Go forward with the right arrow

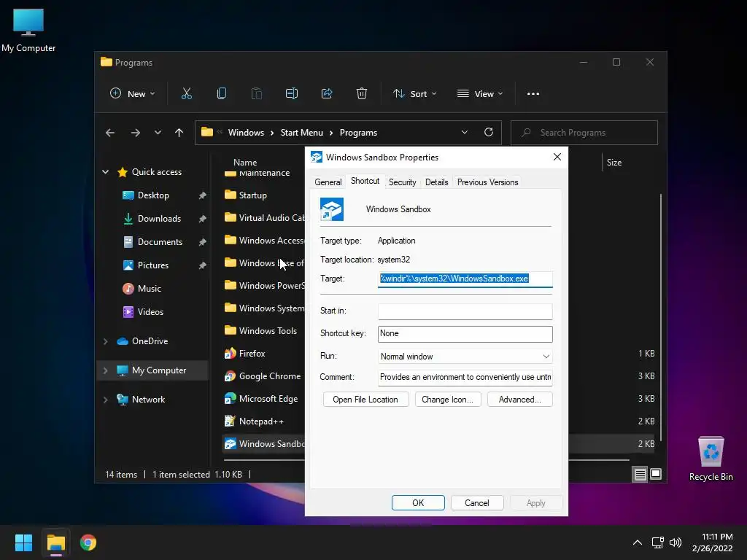click(136, 133)
